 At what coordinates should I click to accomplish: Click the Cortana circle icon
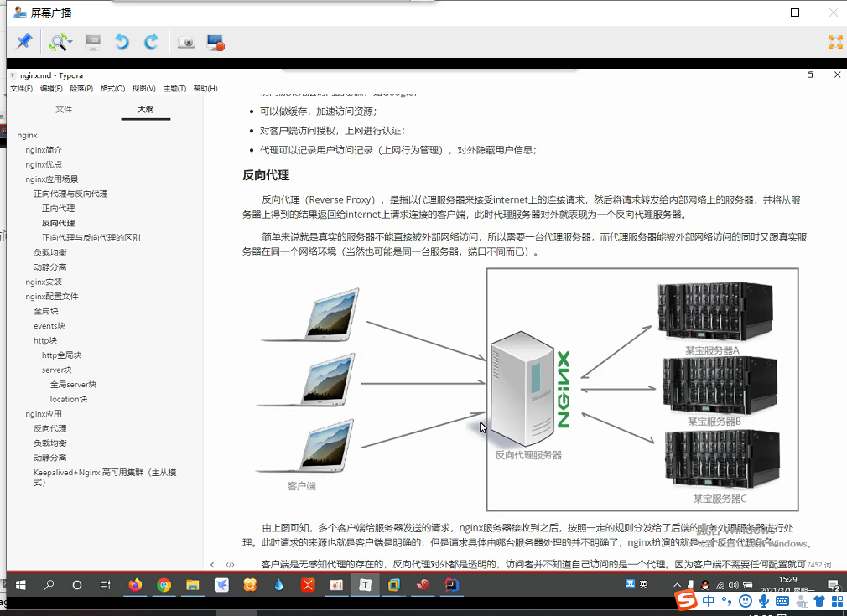coord(76,585)
